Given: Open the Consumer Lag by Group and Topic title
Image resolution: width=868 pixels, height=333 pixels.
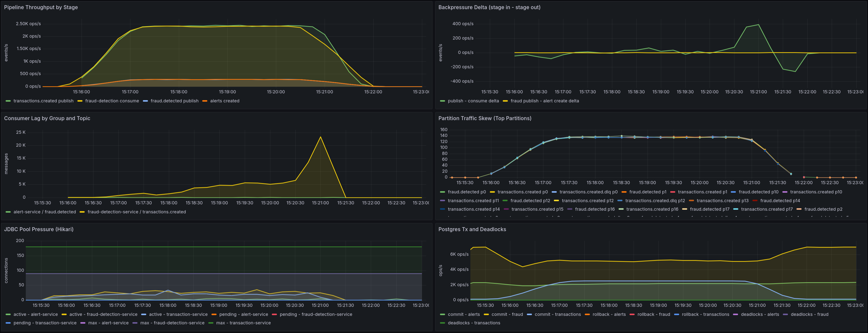Looking at the screenshot, I should point(47,118).
